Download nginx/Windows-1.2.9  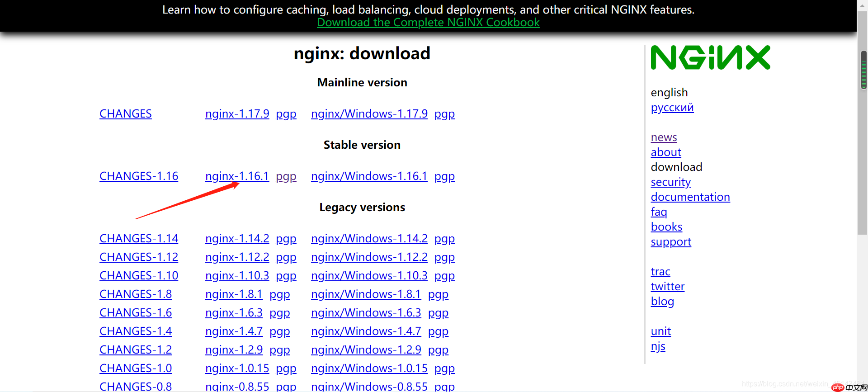tap(366, 349)
